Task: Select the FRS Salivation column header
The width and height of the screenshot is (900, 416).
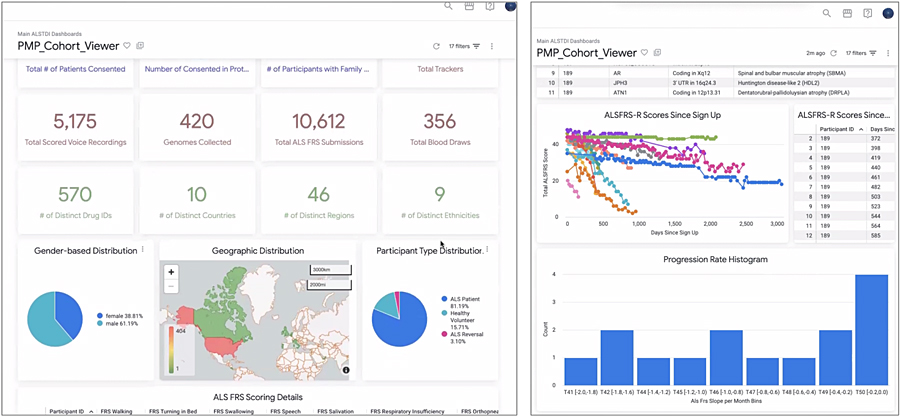Action: pyautogui.click(x=337, y=411)
